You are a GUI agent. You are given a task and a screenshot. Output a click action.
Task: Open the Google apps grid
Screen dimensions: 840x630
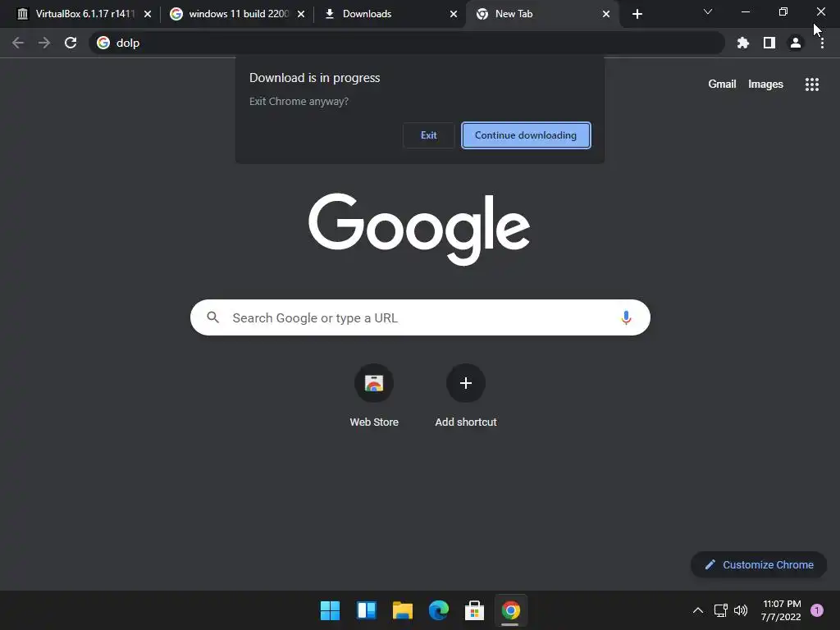pos(811,84)
